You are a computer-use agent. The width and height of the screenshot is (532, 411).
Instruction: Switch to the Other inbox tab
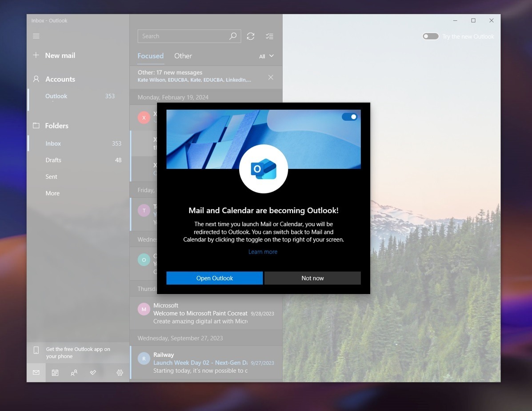[x=183, y=56]
